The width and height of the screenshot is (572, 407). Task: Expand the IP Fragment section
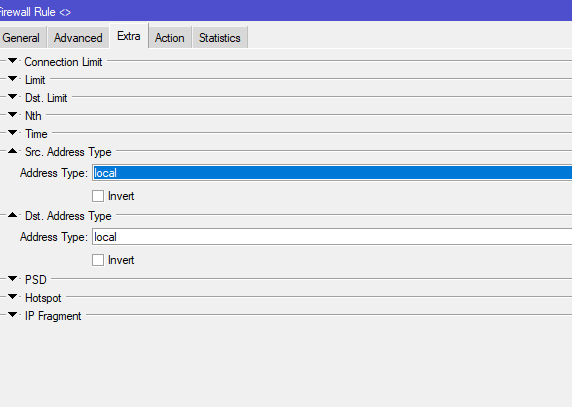pyautogui.click(x=12, y=314)
